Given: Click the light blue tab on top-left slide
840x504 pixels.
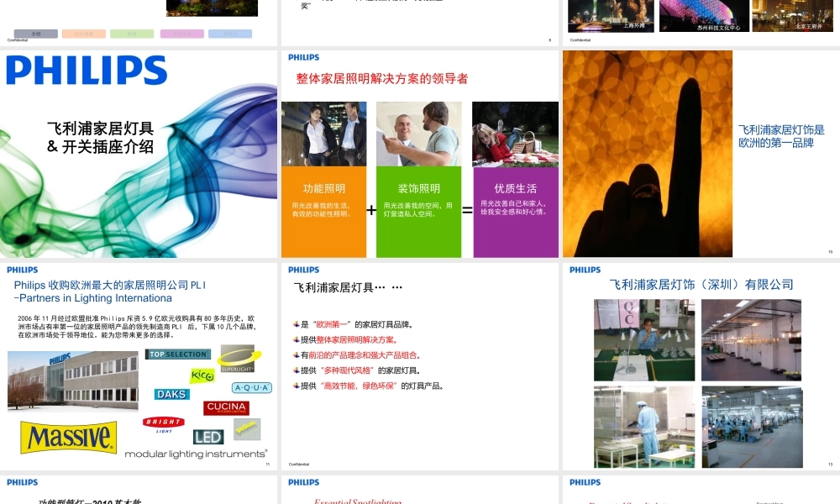Looking at the screenshot, I should 230,34.
